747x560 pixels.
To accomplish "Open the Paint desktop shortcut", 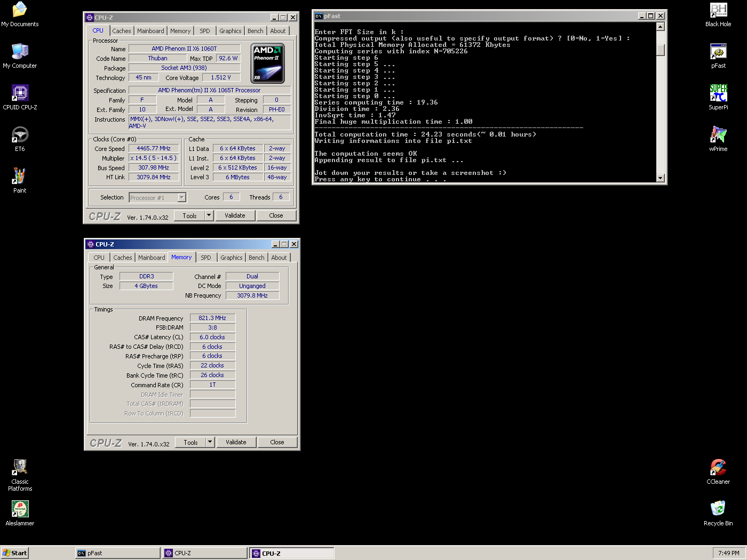I will [20, 181].
